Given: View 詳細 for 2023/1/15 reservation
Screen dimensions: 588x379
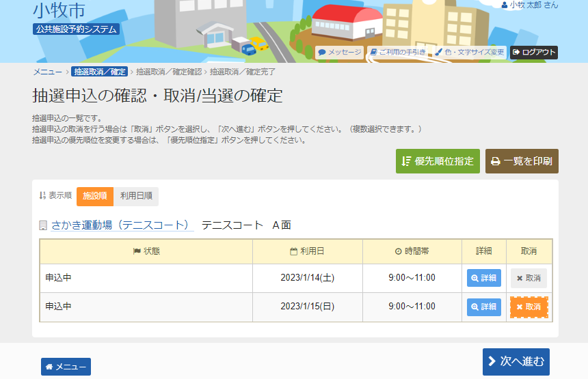Looking at the screenshot, I should point(484,307).
